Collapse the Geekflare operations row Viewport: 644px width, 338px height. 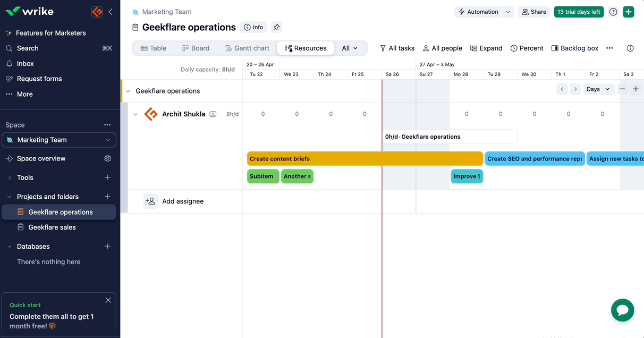point(128,91)
